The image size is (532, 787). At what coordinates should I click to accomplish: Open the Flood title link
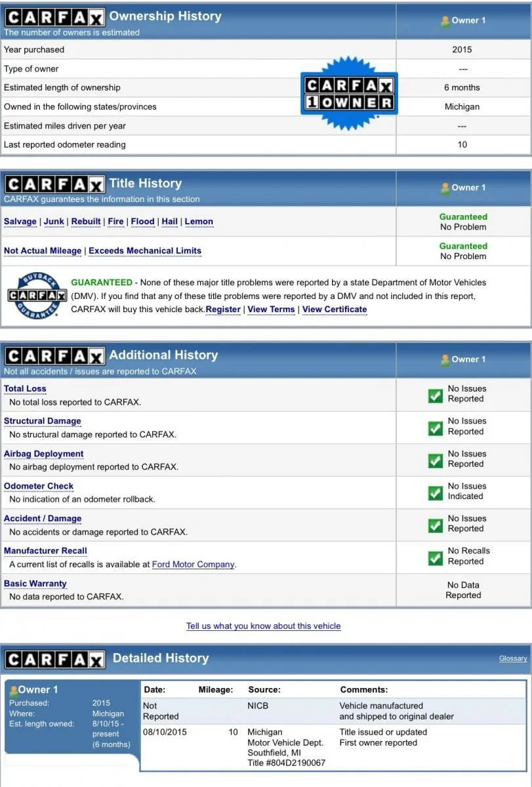click(142, 222)
